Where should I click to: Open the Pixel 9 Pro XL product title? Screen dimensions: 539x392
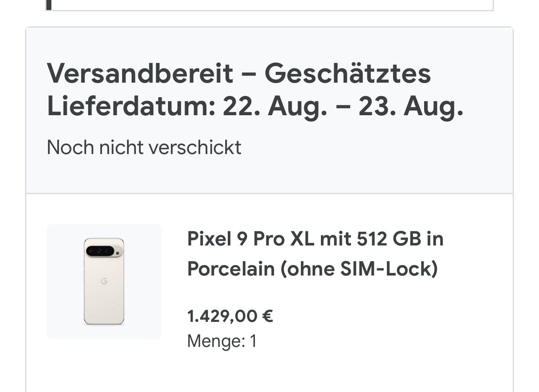(315, 253)
